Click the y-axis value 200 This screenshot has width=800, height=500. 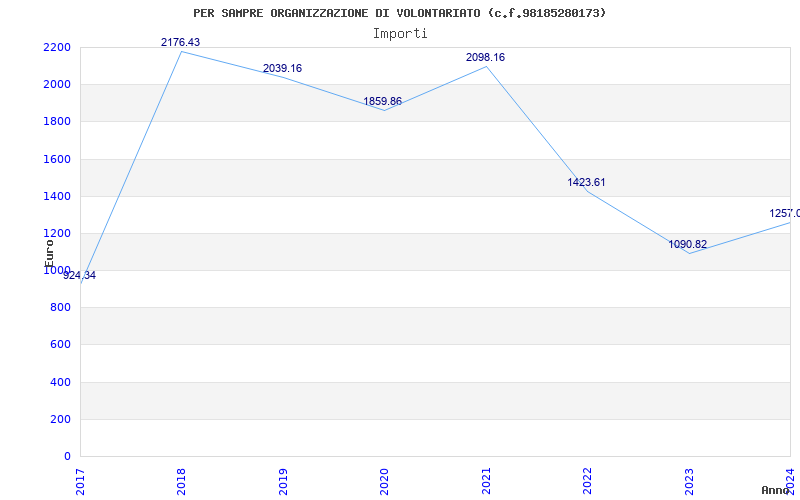tap(60, 419)
